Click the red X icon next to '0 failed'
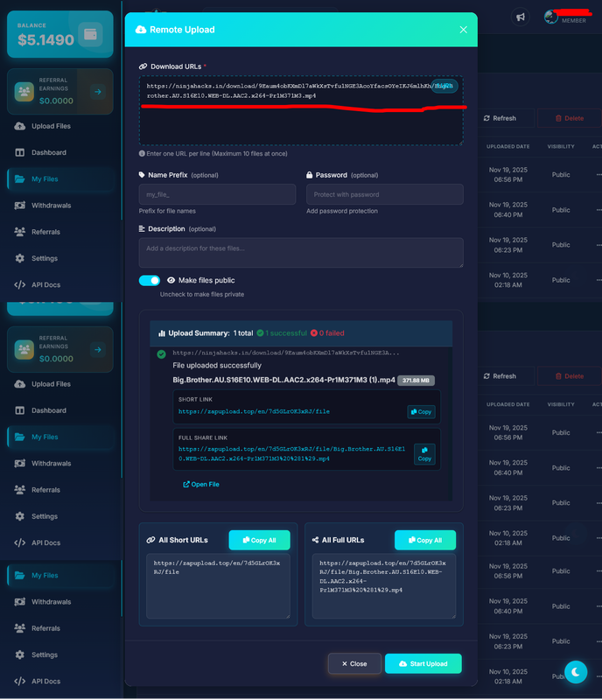The width and height of the screenshot is (602, 700). [x=314, y=333]
